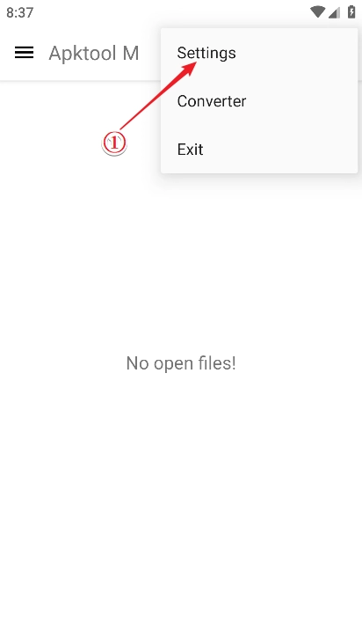Click blank space right of Converter entry

click(x=301, y=101)
